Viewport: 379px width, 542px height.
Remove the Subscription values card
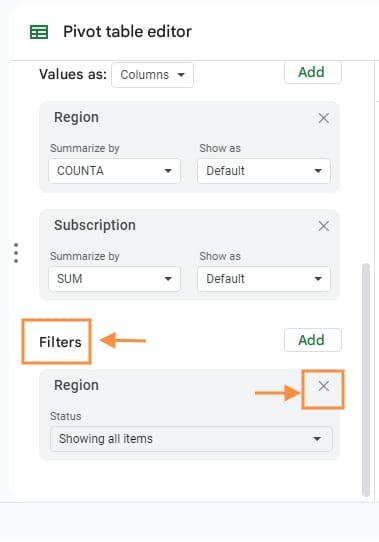coord(323,226)
